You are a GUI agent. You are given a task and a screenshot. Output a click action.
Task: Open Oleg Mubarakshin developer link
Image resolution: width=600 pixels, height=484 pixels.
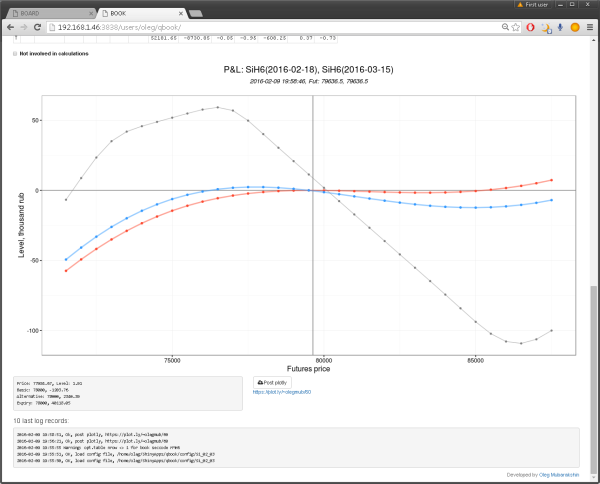pyautogui.click(x=559, y=475)
